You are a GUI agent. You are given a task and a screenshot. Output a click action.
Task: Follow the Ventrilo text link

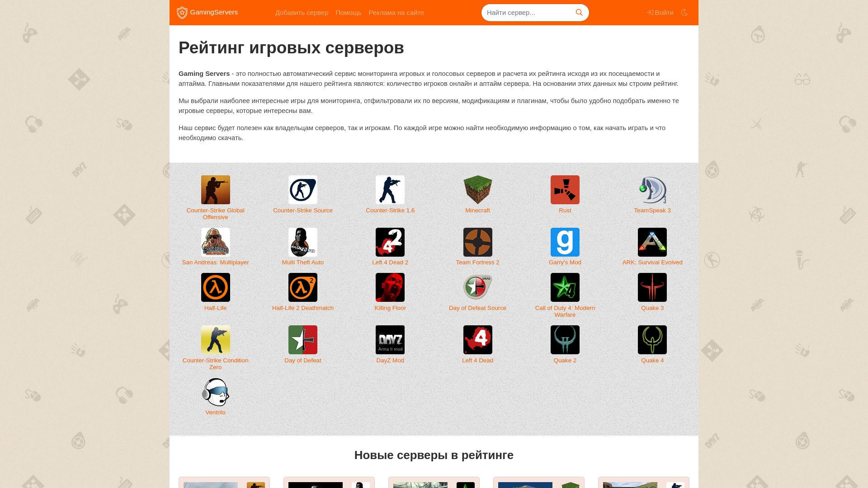(x=216, y=413)
